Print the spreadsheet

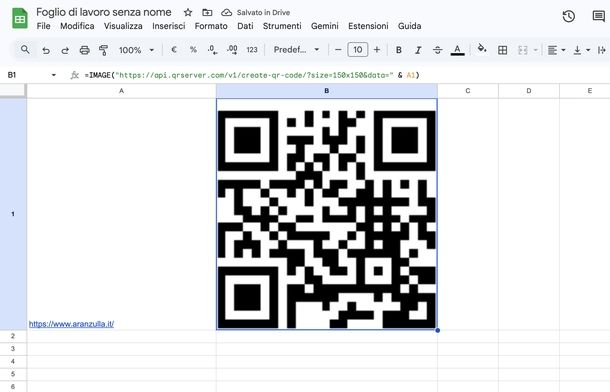(84, 50)
